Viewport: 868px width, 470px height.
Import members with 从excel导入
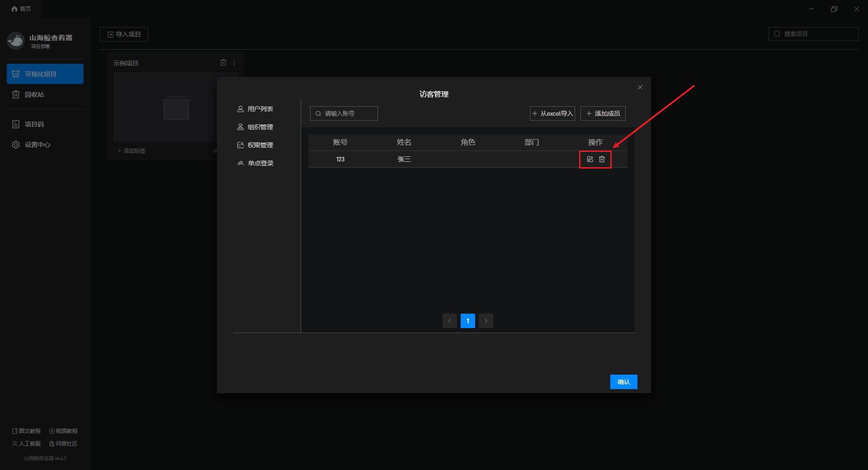click(552, 113)
